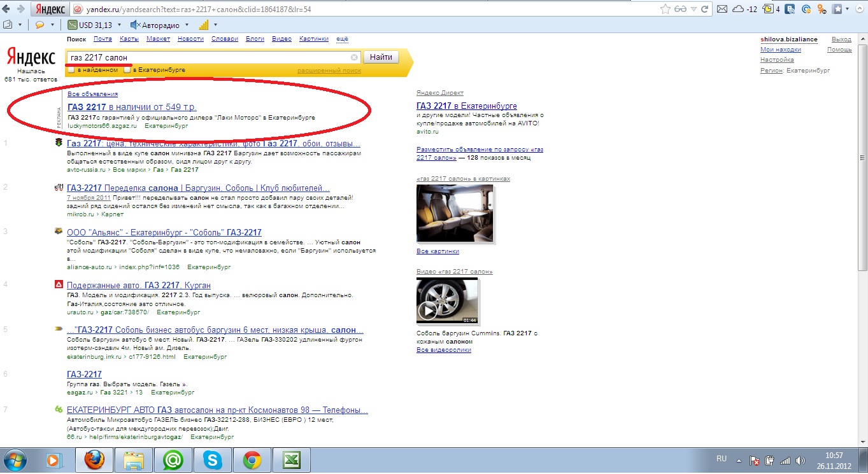Open Mail.ru Agent from the taskbar
Viewport: 868px width, 474px height.
pyautogui.click(x=173, y=459)
